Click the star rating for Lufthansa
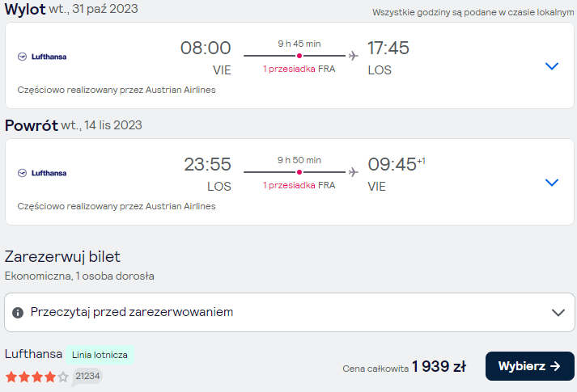Screen dimensions: 577x392 tap(37, 377)
